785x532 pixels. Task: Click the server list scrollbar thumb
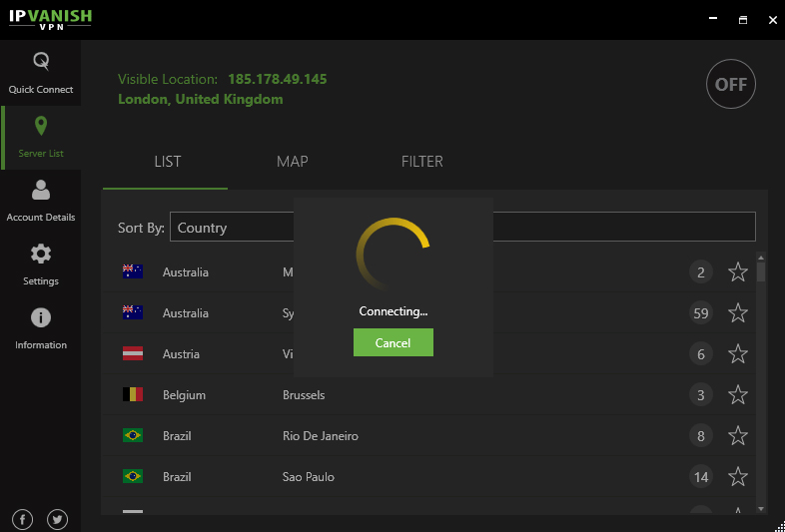point(761,272)
